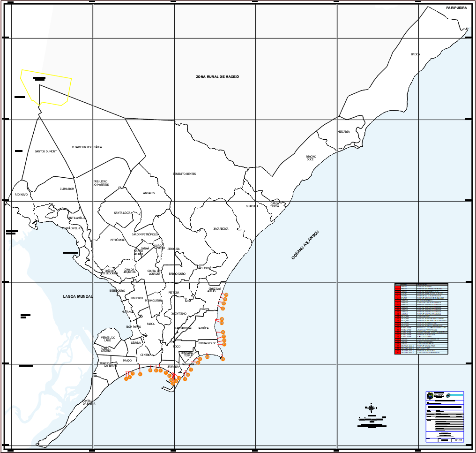Click the red swatch in the bottom legend row
Viewport: 476px width, 453px height.
point(398,352)
